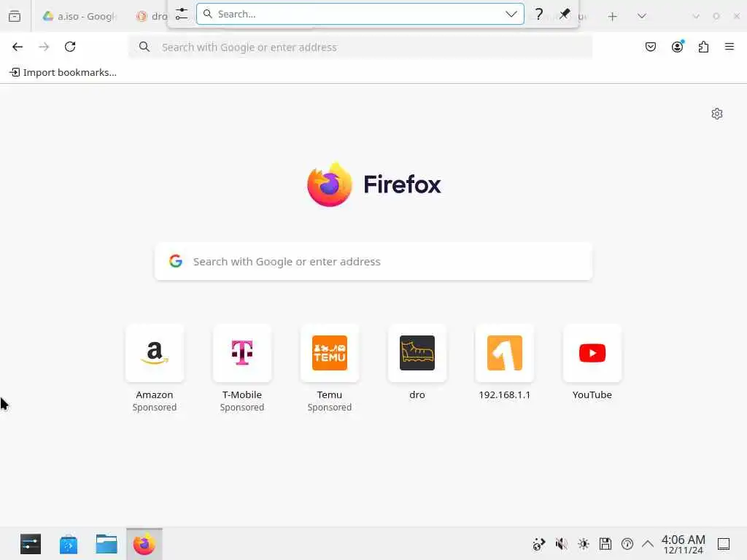Click the Firefox taskbar icon
The image size is (747, 560).
(x=144, y=544)
